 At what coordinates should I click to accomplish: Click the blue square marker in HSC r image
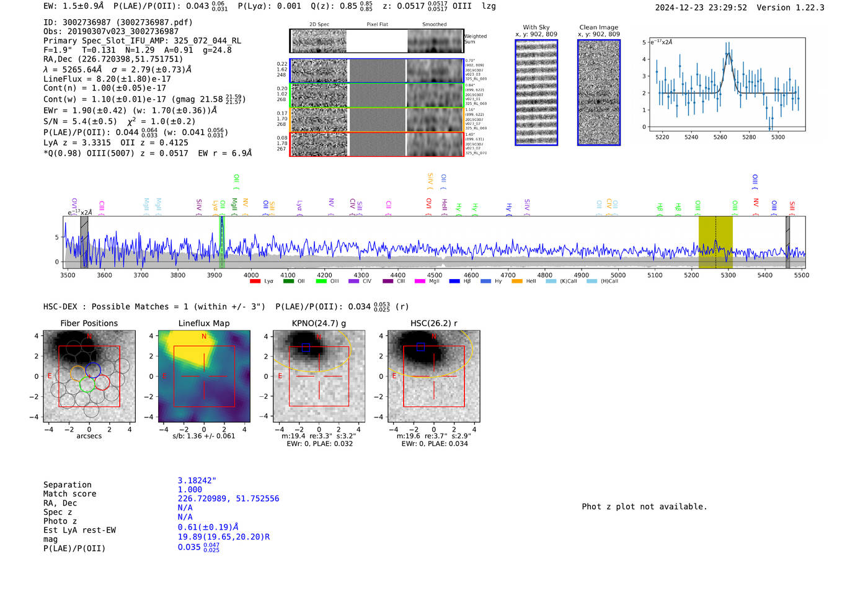pyautogui.click(x=420, y=347)
